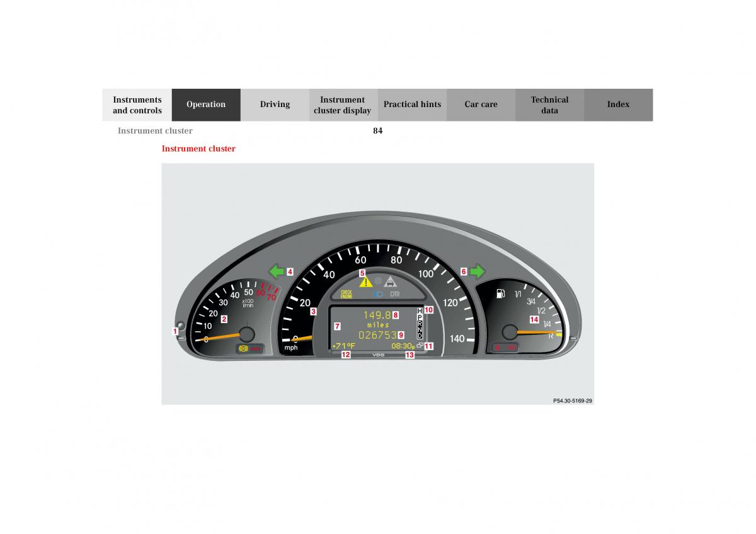Click the parking brake indicator under the tachometer
This screenshot has height=534, width=756.
click(243, 348)
